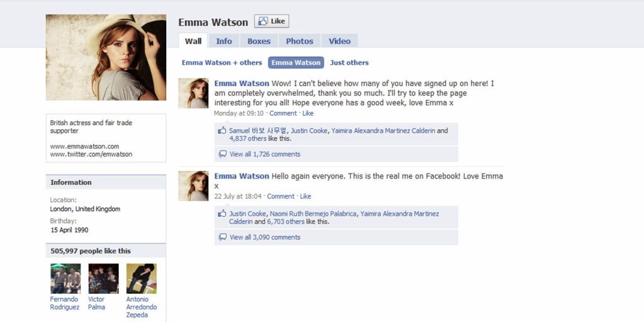Click speech bubble icon next to 3,090 comments
The height and width of the screenshot is (322, 644).
(223, 237)
